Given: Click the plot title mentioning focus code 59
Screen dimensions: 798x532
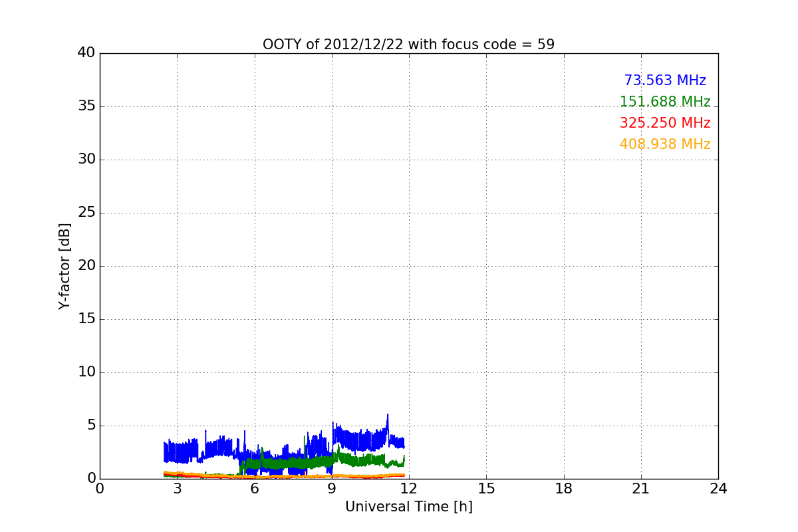Looking at the screenshot, I should [x=408, y=45].
